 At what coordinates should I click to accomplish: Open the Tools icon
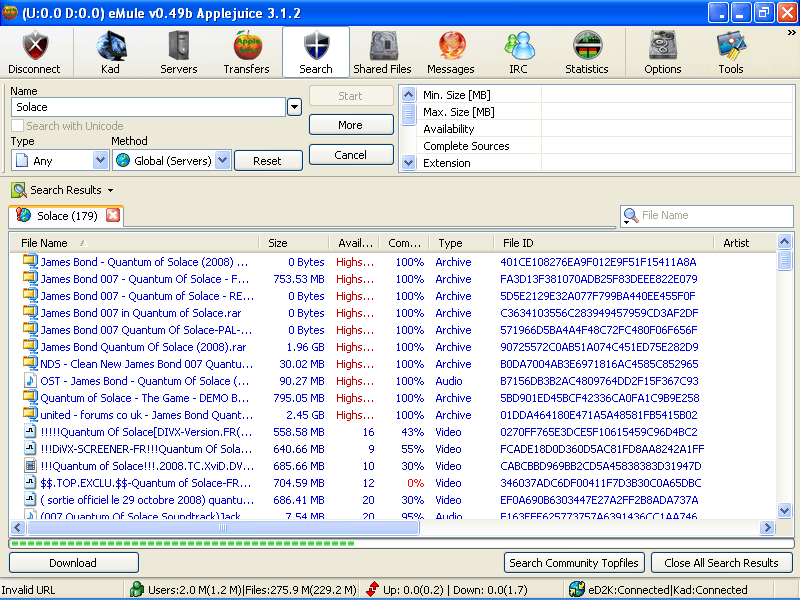[x=731, y=46]
